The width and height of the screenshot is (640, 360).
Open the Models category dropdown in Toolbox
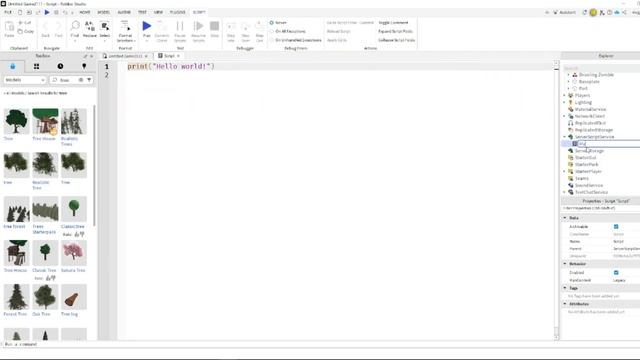pyautogui.click(x=24, y=80)
